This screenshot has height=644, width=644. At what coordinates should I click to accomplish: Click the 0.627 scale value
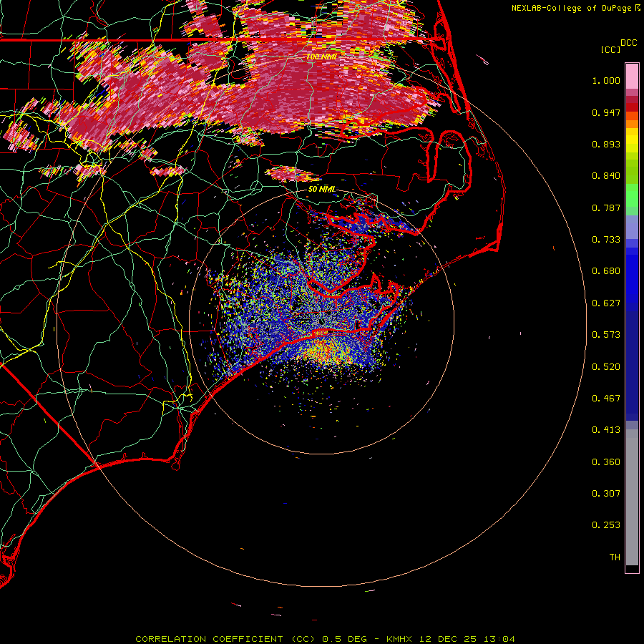pyautogui.click(x=606, y=303)
